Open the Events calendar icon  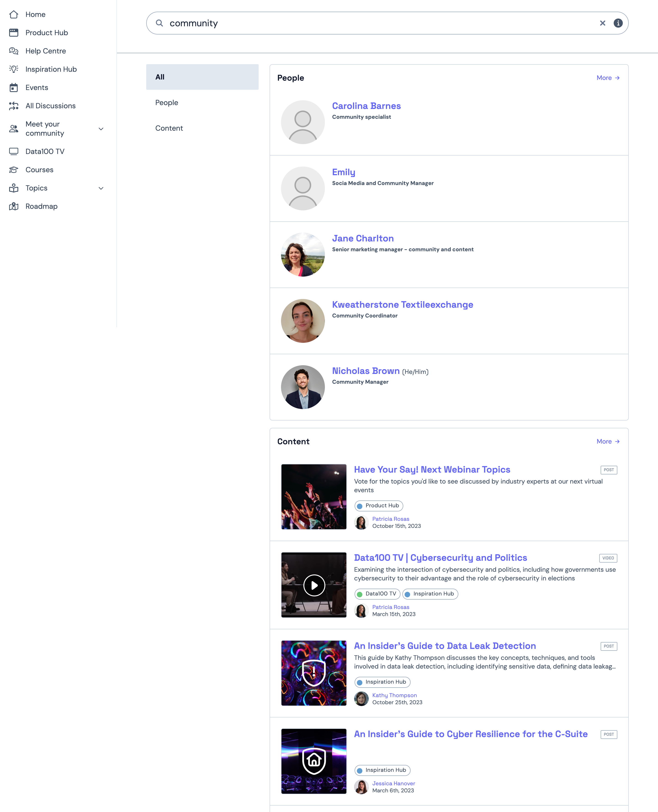[x=14, y=87]
